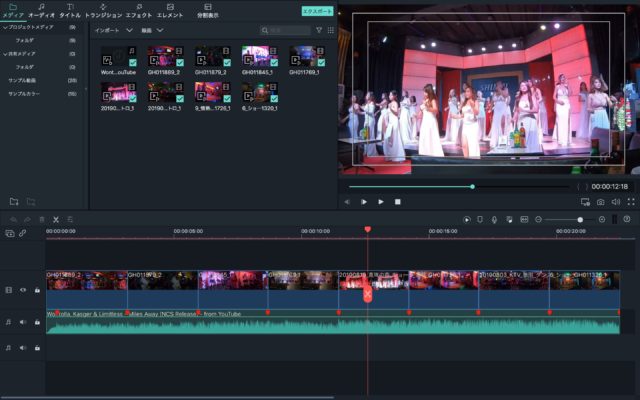Enter fullscreen preview with the expand icon
This screenshot has height=400, width=640.
pyautogui.click(x=631, y=202)
